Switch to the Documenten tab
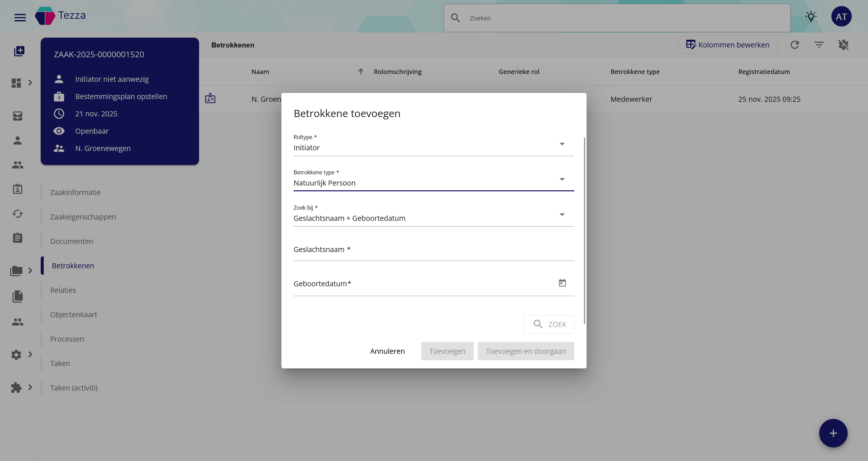This screenshot has height=461, width=868. point(72,241)
